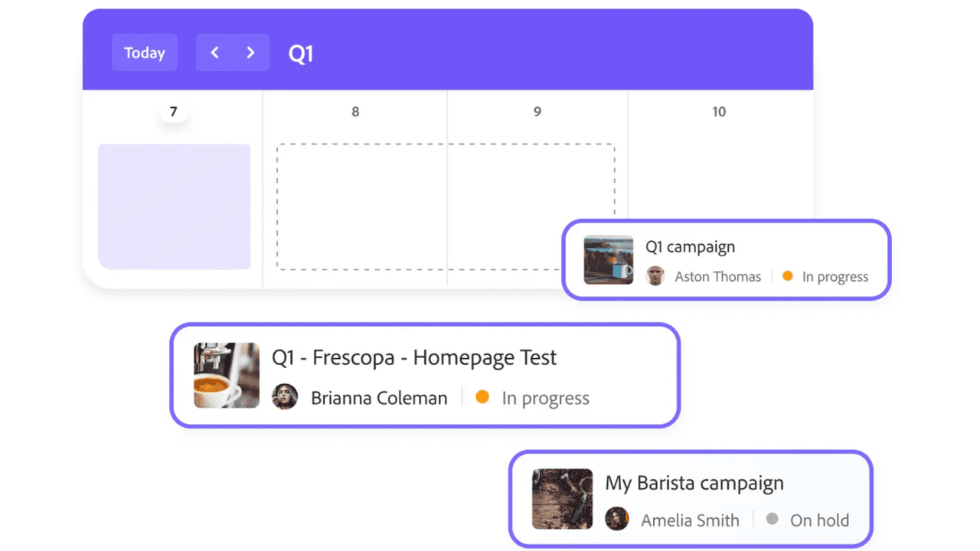This screenshot has width=980, height=551.
Task: Click the previous period chevron arrow
Action: [215, 52]
